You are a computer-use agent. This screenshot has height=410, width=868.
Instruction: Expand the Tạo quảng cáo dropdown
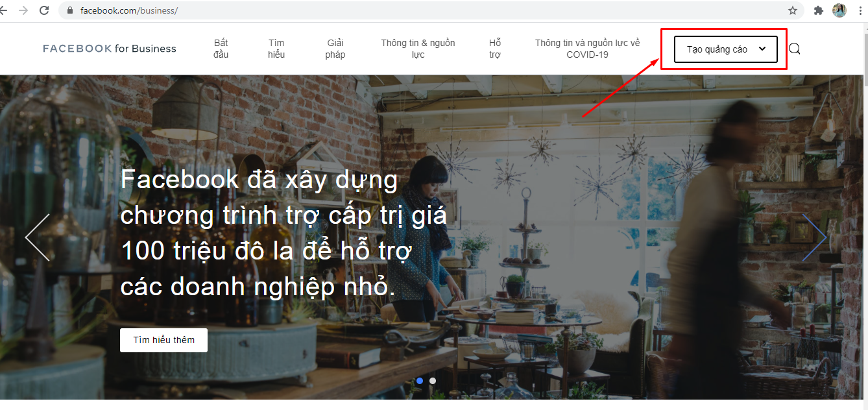pos(726,49)
